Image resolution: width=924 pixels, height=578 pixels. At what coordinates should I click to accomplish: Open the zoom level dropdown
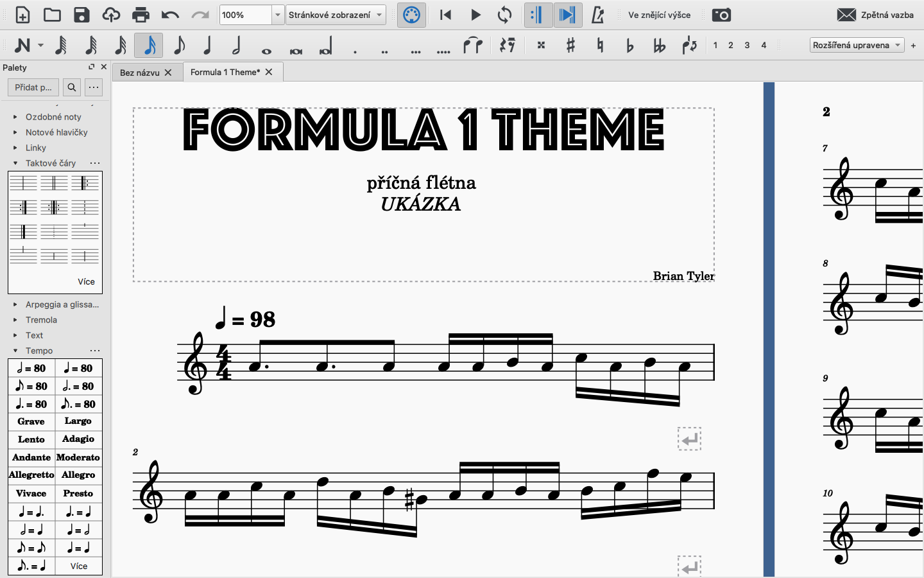pyautogui.click(x=277, y=15)
